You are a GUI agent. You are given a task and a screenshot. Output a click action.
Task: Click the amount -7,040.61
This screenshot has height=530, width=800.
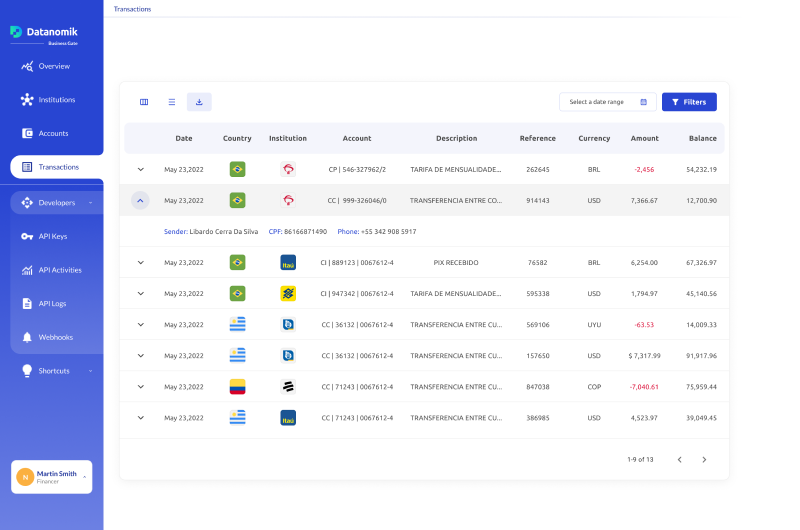644,387
